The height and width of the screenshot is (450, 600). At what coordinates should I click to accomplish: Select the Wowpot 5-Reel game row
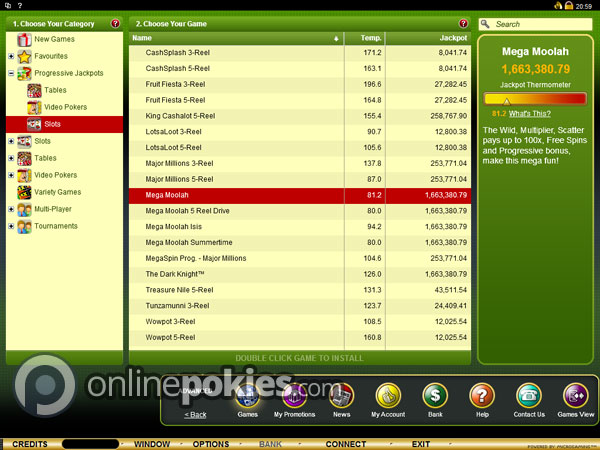[x=300, y=338]
